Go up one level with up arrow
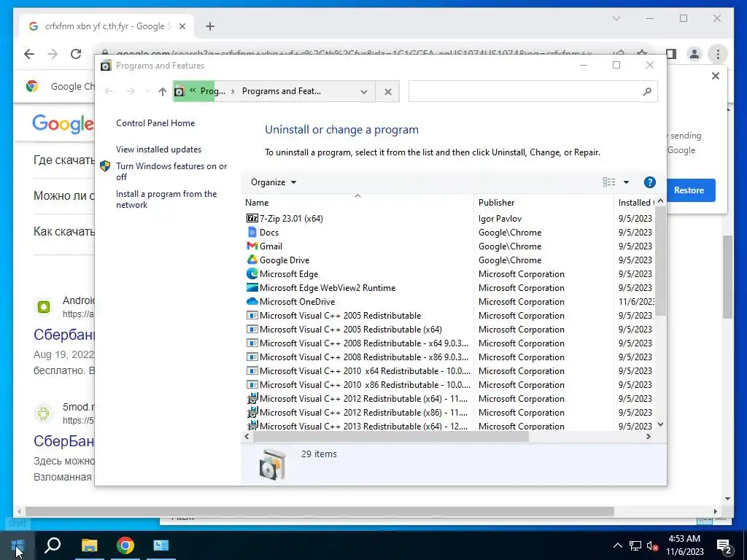747x560 pixels. click(x=163, y=91)
